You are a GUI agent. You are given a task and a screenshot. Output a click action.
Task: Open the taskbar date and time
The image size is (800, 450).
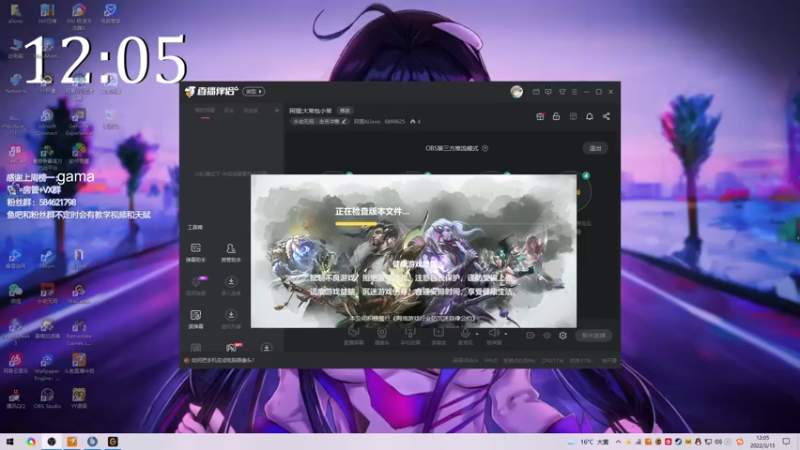(762, 441)
